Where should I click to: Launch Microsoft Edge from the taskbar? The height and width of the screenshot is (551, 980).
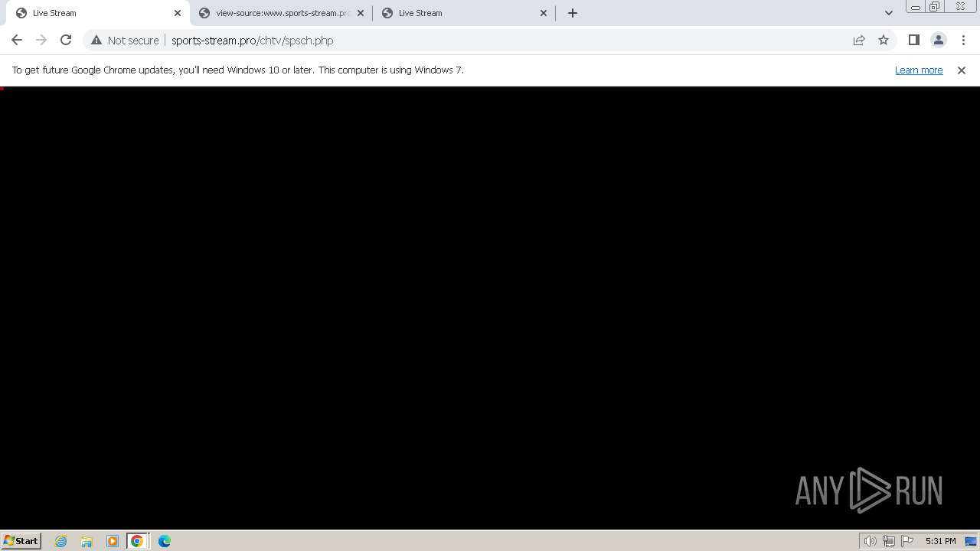click(x=165, y=541)
